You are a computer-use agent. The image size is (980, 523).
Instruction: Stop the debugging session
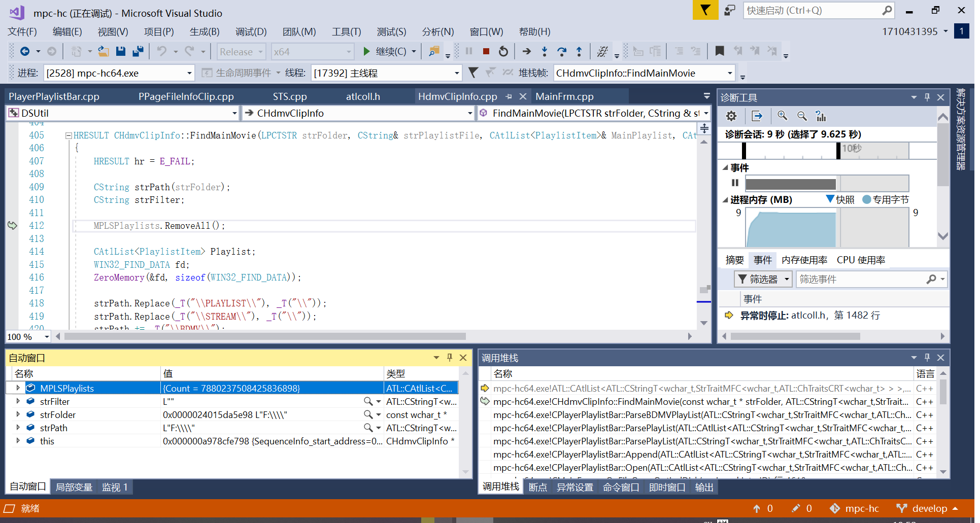pyautogui.click(x=486, y=51)
